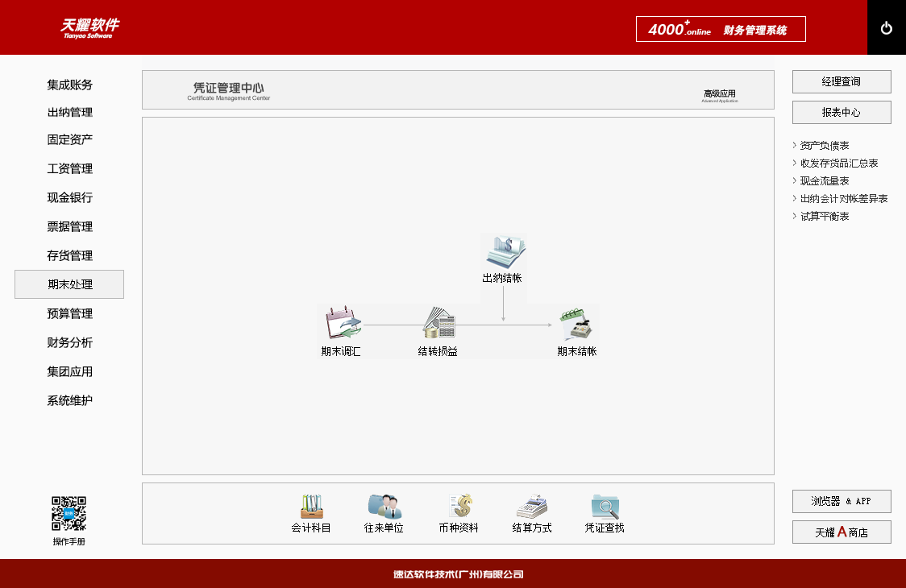Open the 出纳结帐 icon
Screen dimensions: 906x588
tap(503, 253)
